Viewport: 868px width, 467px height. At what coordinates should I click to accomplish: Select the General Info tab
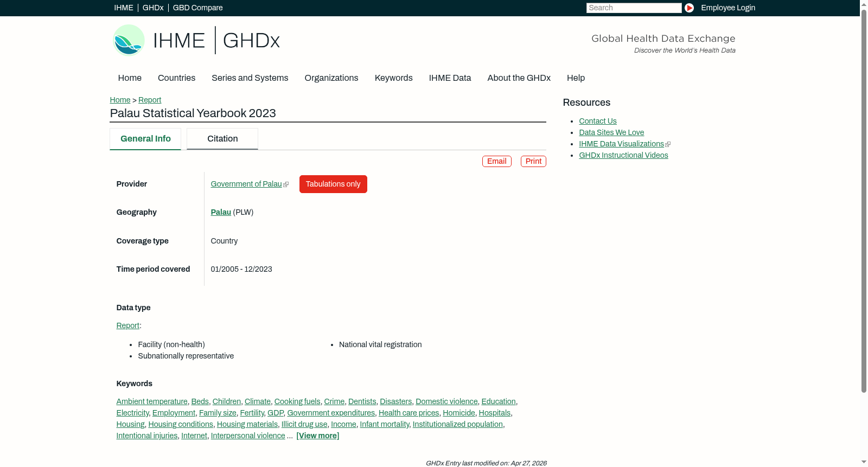point(145,139)
